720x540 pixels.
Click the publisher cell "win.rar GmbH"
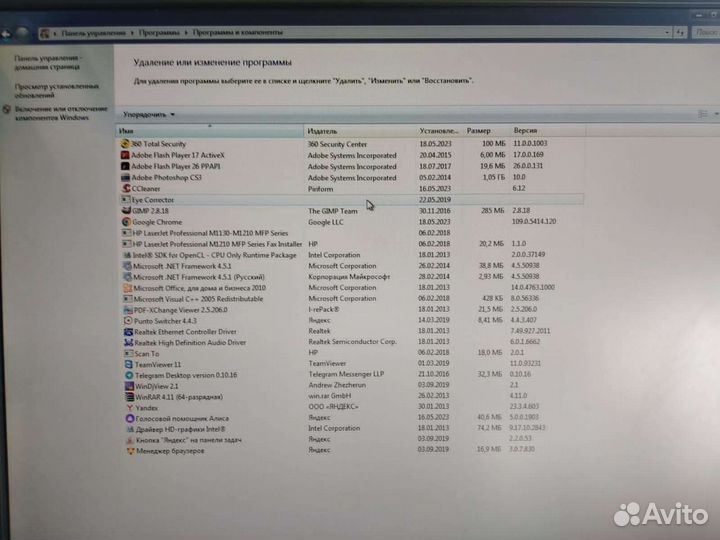point(330,395)
